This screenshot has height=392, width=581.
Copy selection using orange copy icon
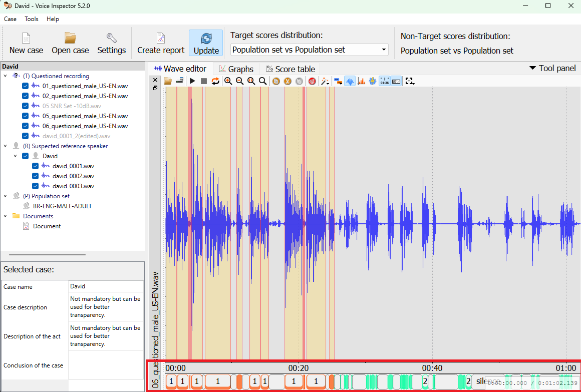276,81
